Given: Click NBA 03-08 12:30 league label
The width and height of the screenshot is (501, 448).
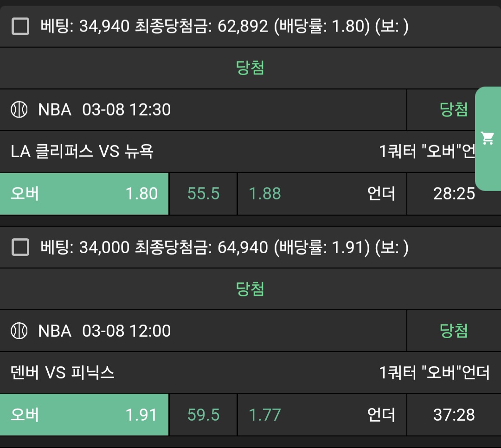Looking at the screenshot, I should click(104, 110).
